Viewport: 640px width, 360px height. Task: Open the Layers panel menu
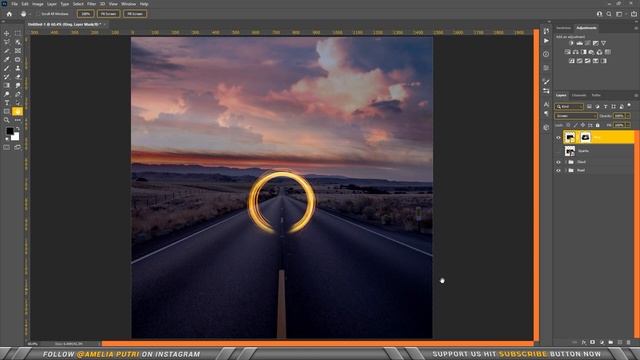[636, 95]
